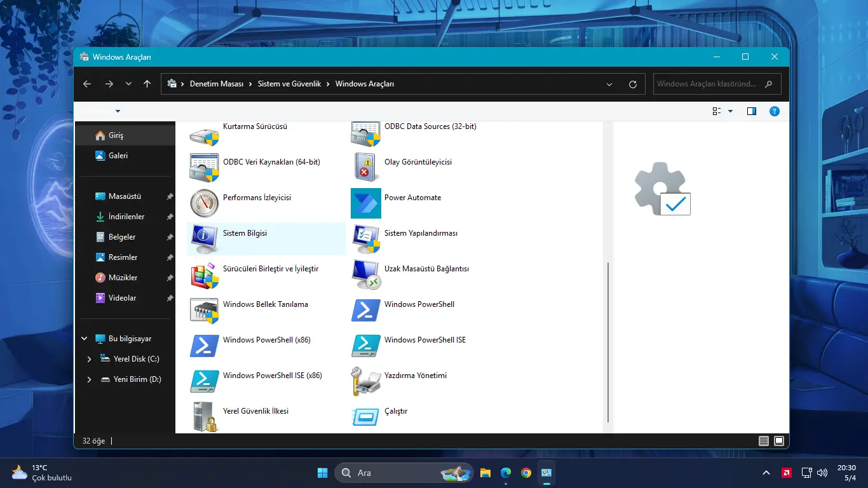
Task: Open Windows Bellek Tanılama icon
Action: (x=205, y=309)
